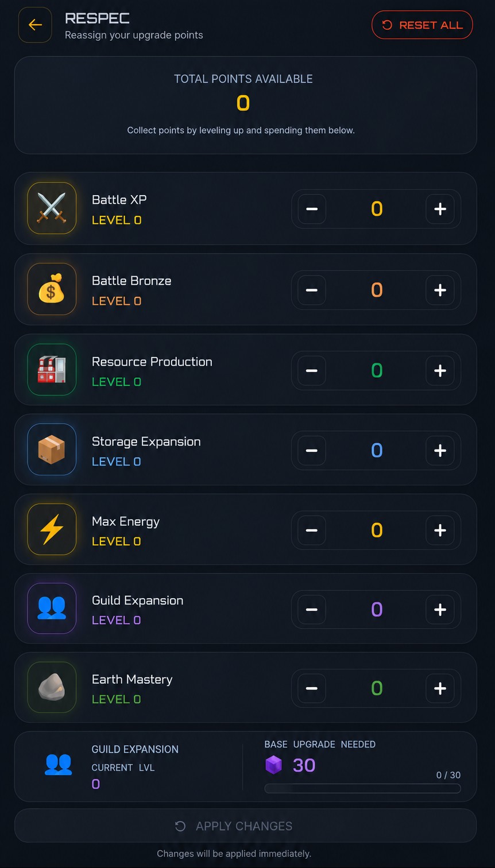Viewport: 495px width, 868px height.
Task: Click the purple cube base upgrade icon
Action: click(274, 765)
